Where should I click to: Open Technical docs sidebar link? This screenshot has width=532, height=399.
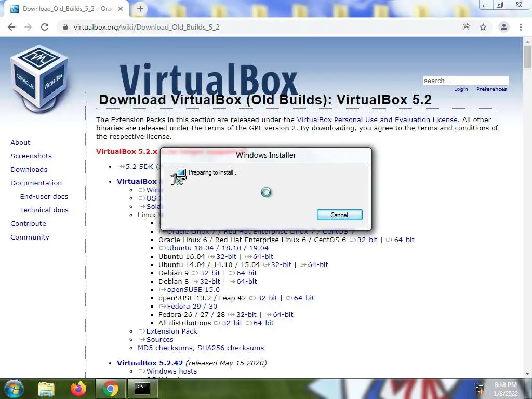[x=44, y=210]
